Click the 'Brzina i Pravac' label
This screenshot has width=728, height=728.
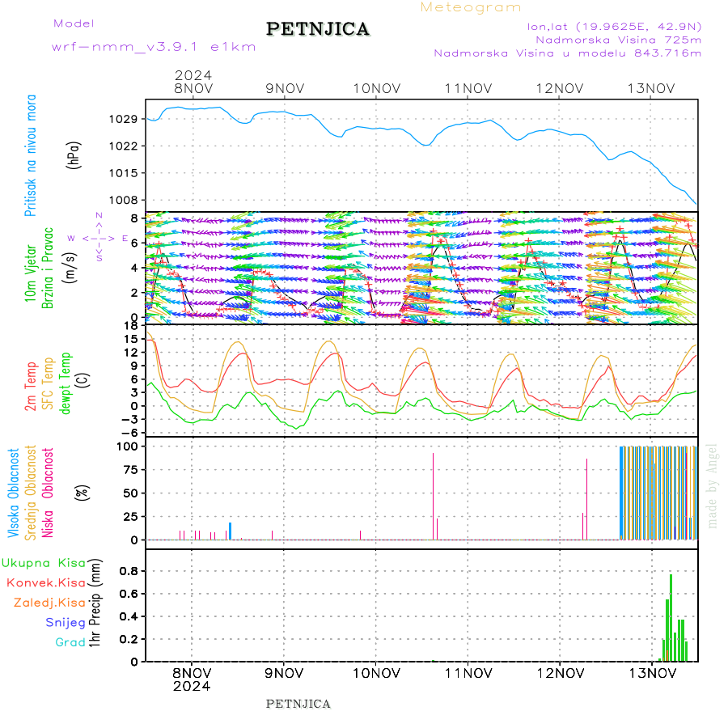[48, 269]
